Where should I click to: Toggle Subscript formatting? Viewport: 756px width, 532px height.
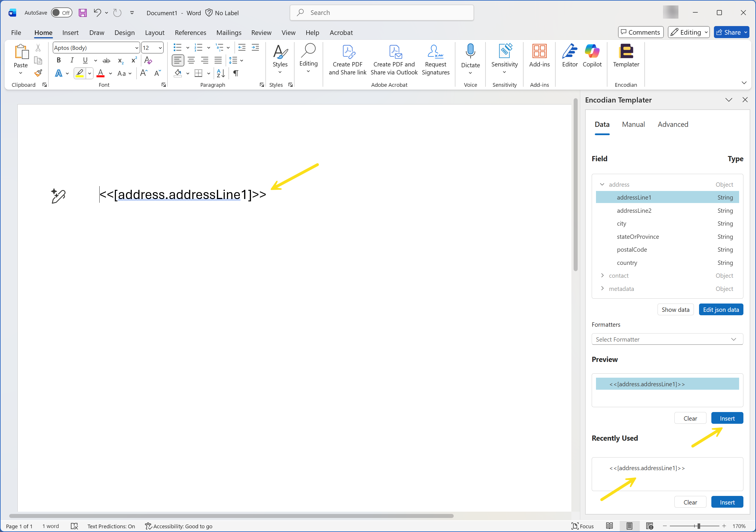(121, 61)
